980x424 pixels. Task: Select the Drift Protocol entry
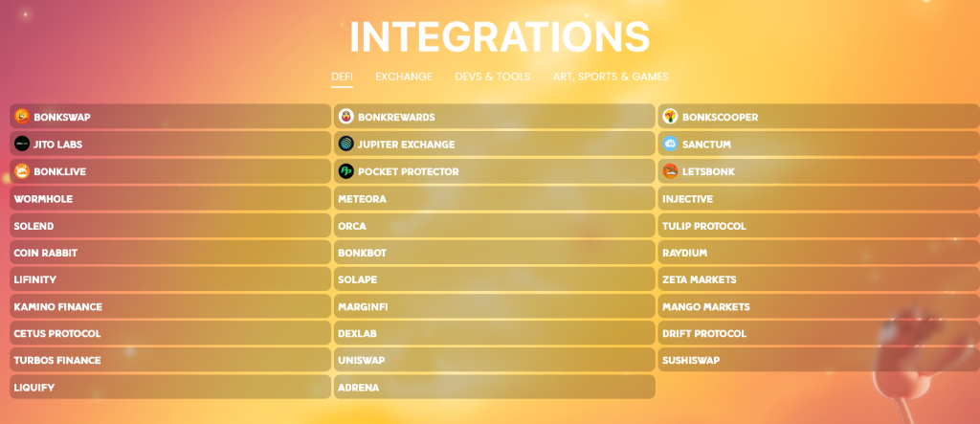pyautogui.click(x=704, y=333)
